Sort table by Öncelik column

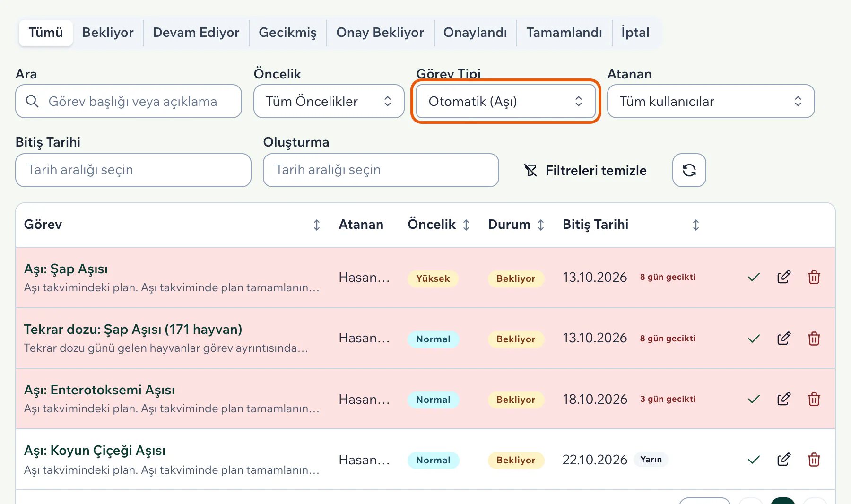point(466,225)
